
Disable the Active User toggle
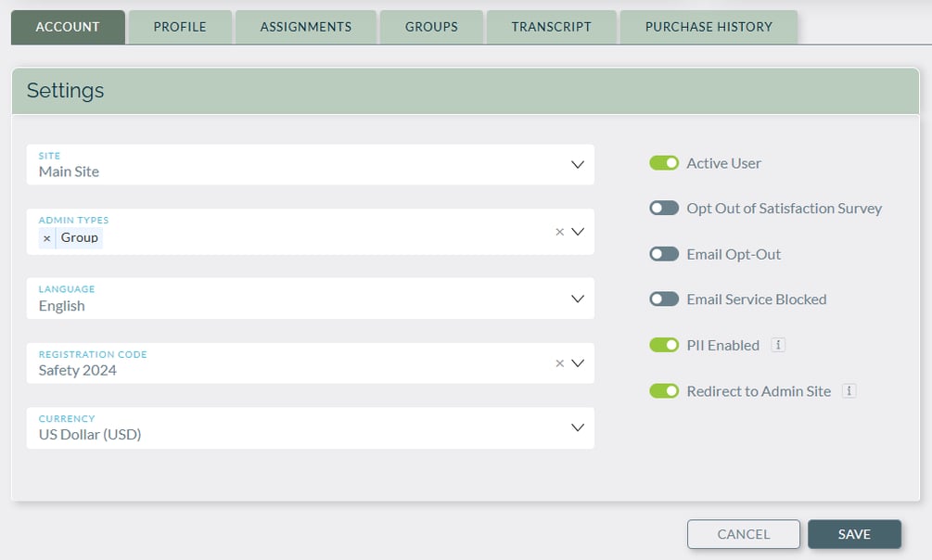(664, 162)
